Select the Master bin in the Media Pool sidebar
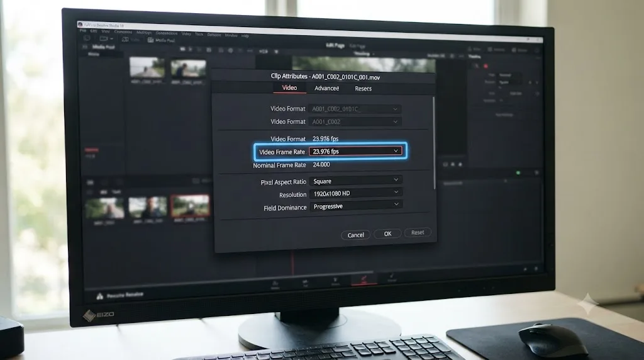Screen dimensions: 644x360 click(94, 54)
